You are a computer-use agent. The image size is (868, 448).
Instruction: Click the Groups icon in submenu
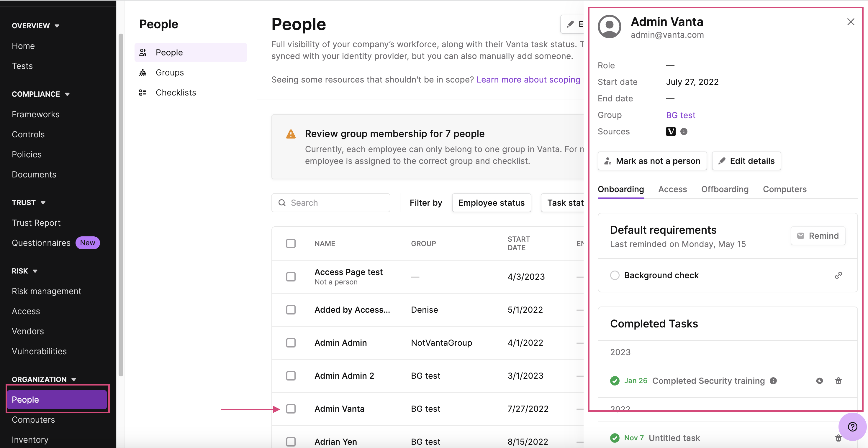143,73
